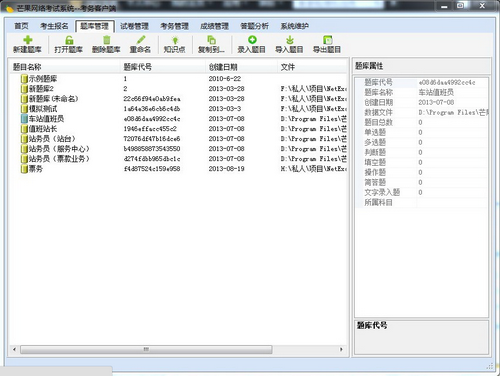The height and width of the screenshot is (376, 500).
Task: Open the 打开题库 unlock icon
Action: (69, 40)
